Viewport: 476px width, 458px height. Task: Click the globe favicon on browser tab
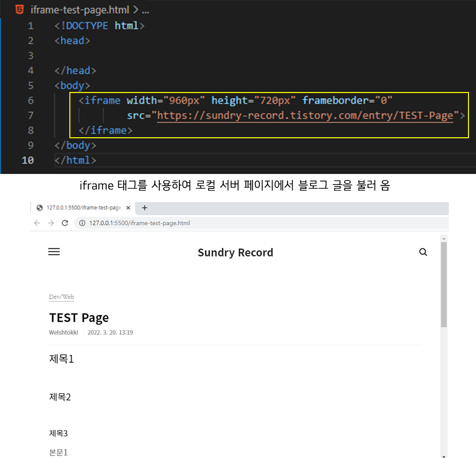[x=40, y=208]
